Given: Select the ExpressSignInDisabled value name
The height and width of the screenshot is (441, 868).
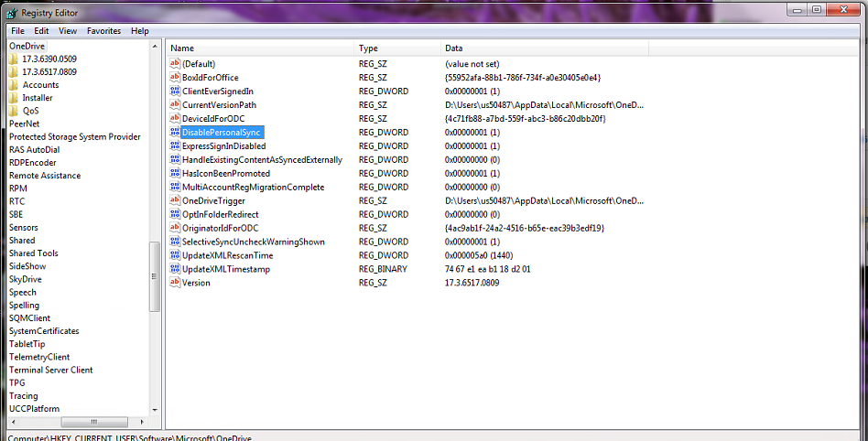Looking at the screenshot, I should (224, 146).
